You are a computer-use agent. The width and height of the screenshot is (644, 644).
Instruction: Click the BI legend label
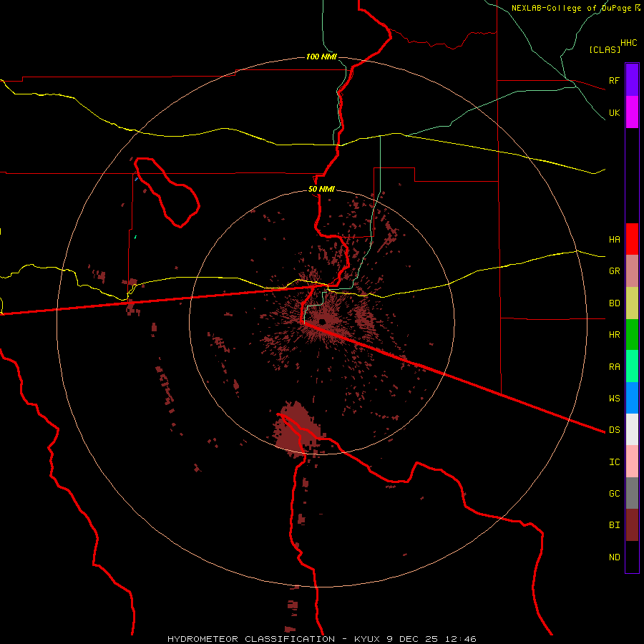[614, 525]
